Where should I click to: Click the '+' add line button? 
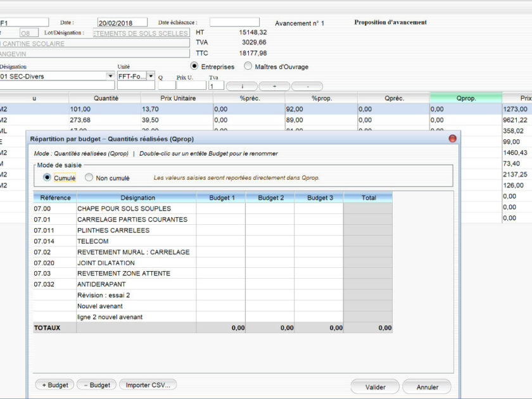point(274,86)
